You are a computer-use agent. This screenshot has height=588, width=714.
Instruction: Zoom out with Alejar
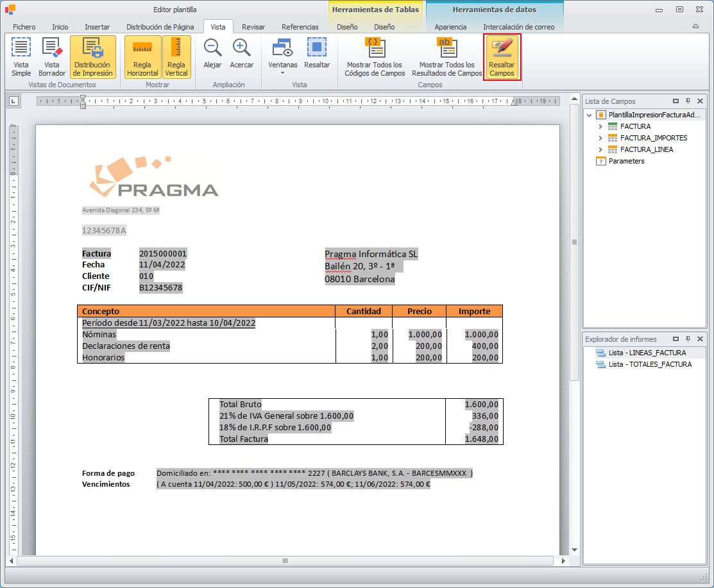(x=212, y=53)
